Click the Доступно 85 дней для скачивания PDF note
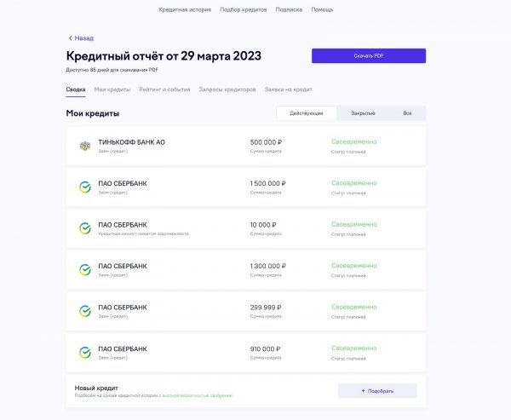This screenshot has width=511, height=420. pyautogui.click(x=112, y=70)
